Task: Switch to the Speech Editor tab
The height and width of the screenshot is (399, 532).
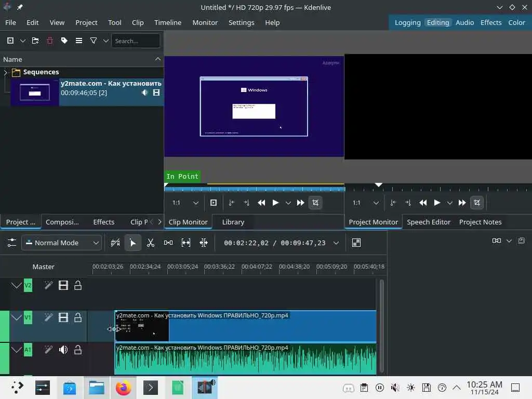Action: point(429,222)
